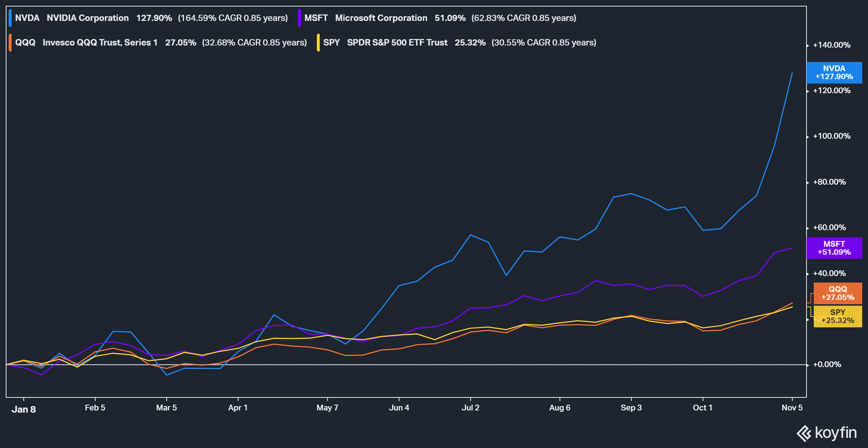Click the 51.09% return value in legend
This screenshot has width=868, height=448.
(450, 18)
